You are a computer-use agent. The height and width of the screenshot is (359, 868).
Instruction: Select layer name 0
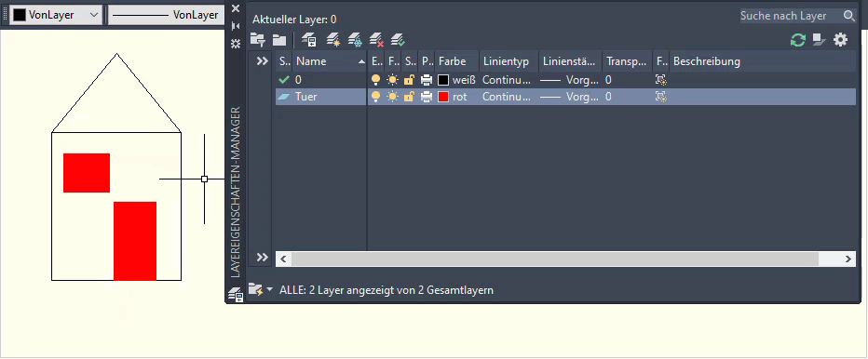(298, 80)
